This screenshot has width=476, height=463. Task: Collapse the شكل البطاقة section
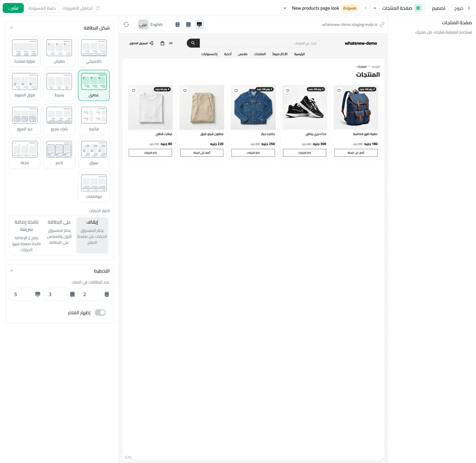coord(12,28)
